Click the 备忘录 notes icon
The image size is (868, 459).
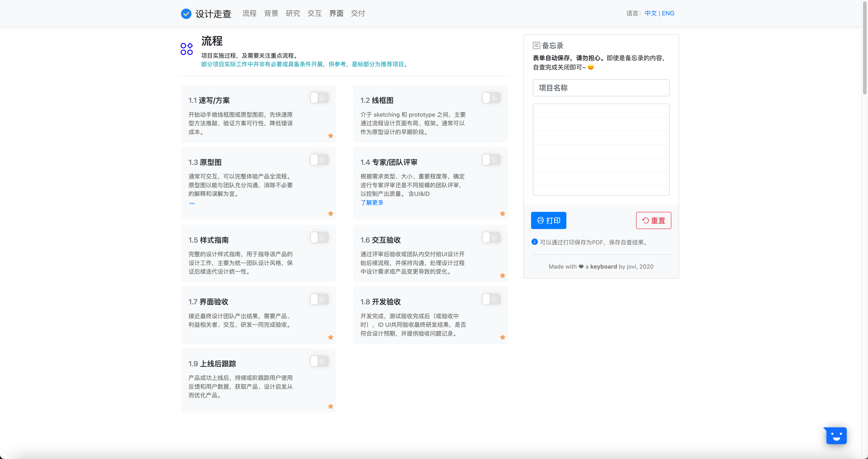tap(536, 45)
